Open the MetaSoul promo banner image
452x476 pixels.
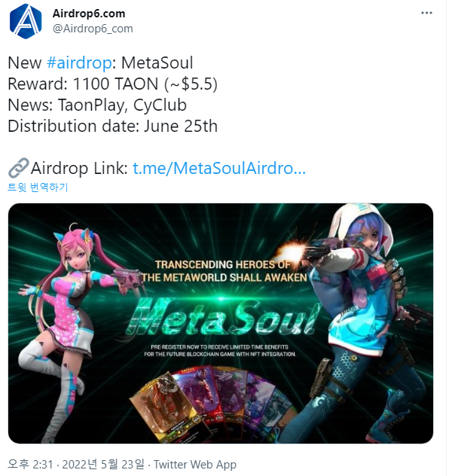point(221,323)
